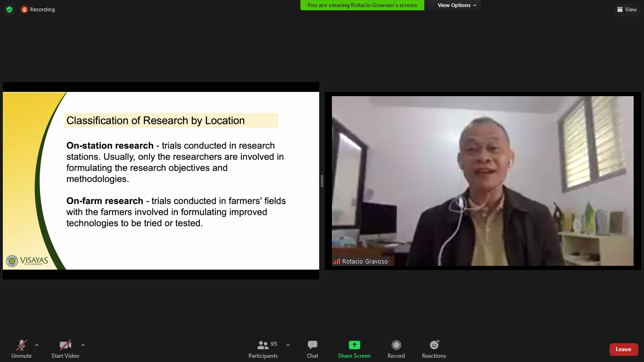Click the red Recording indicator
This screenshot has width=644, height=362.
click(x=38, y=9)
